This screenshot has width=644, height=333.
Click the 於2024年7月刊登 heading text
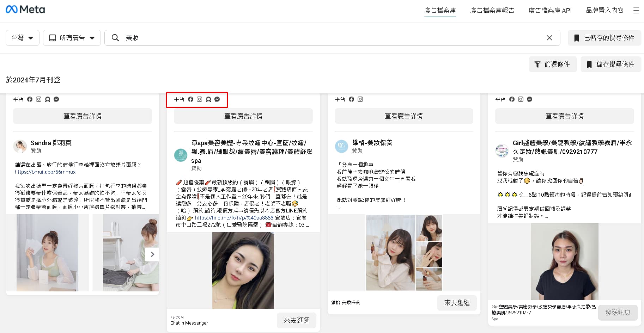[33, 80]
